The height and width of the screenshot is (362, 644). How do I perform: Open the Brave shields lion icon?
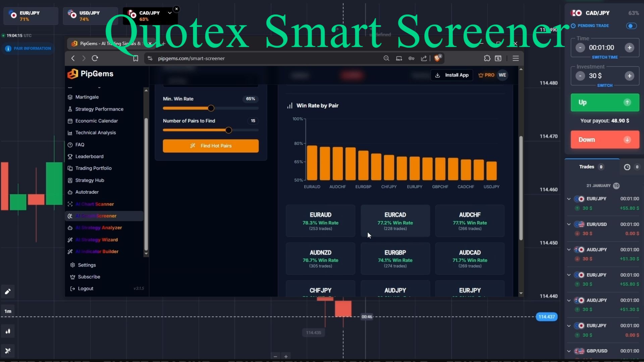click(x=437, y=58)
